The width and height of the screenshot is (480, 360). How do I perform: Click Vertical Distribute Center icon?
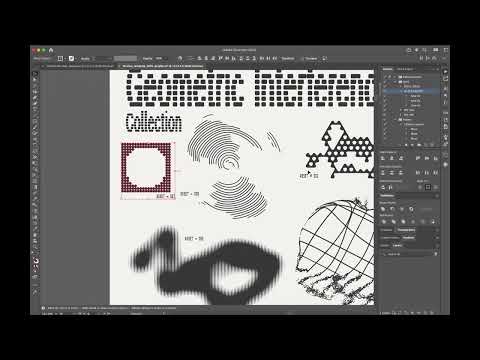392,173
